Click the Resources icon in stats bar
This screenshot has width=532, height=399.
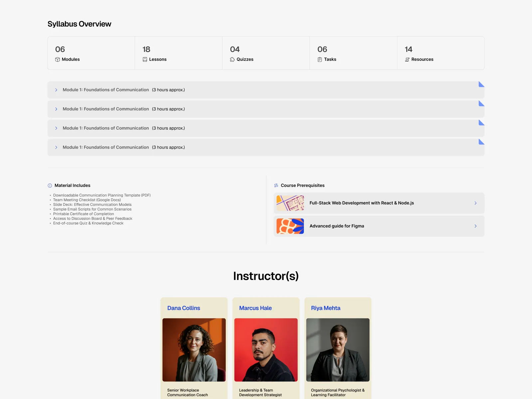[x=407, y=60]
